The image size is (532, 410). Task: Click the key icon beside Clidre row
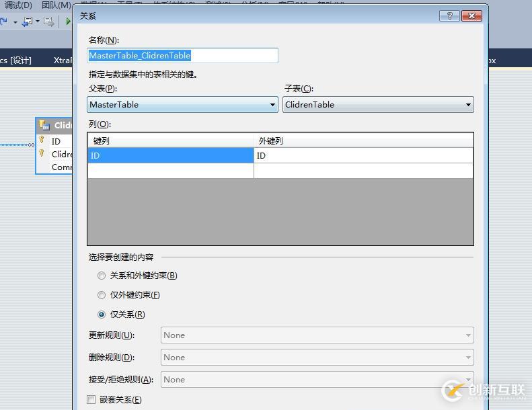(x=42, y=153)
